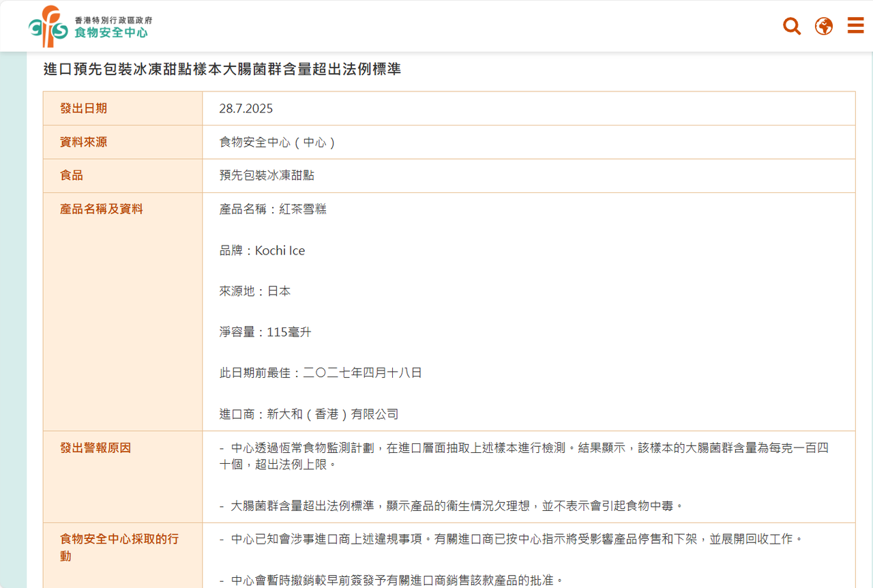Viewport: 873px width, 588px height.
Task: Open the site search icon
Action: pyautogui.click(x=791, y=27)
